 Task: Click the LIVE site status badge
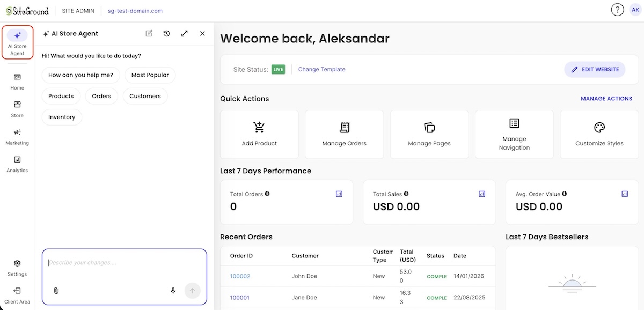point(278,69)
